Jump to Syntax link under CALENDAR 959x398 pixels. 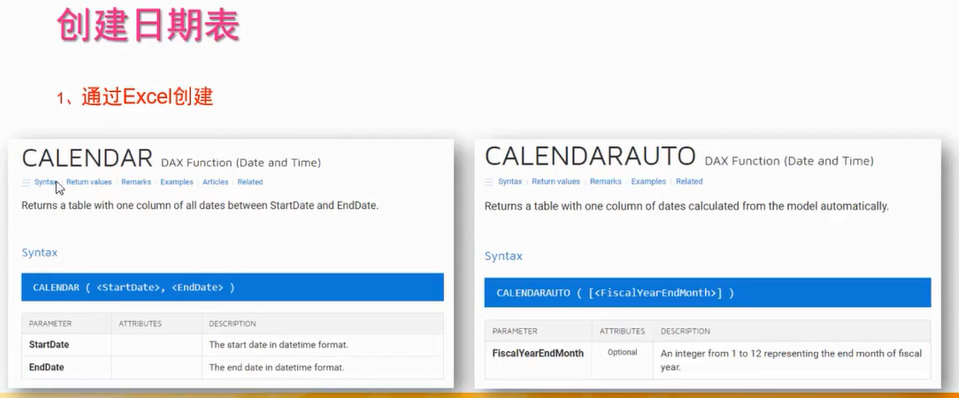click(x=46, y=182)
